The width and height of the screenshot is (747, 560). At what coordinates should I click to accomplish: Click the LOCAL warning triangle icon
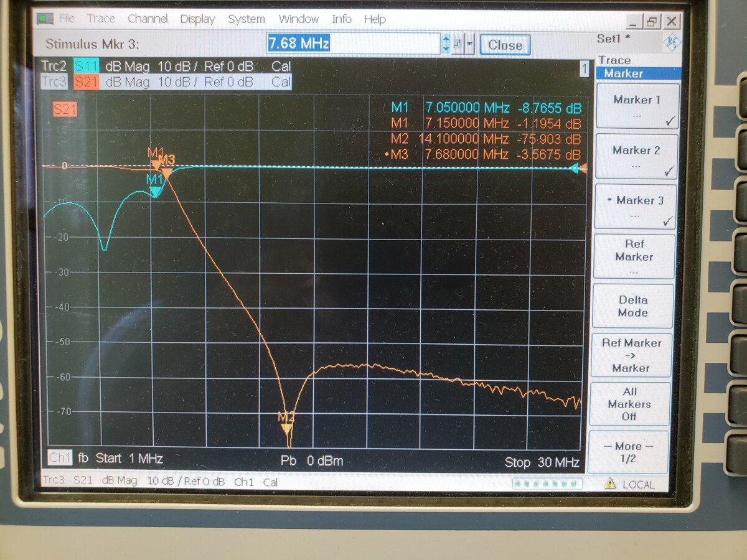(610, 483)
